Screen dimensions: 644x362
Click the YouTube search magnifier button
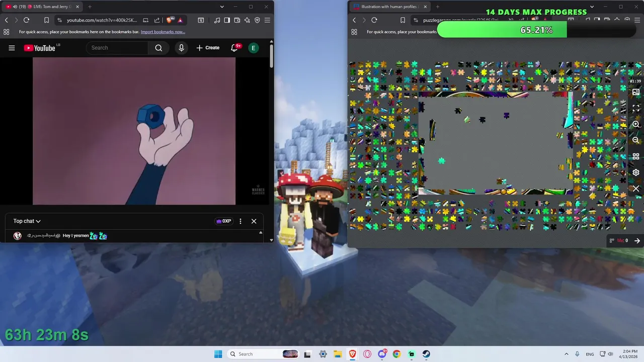tap(158, 48)
